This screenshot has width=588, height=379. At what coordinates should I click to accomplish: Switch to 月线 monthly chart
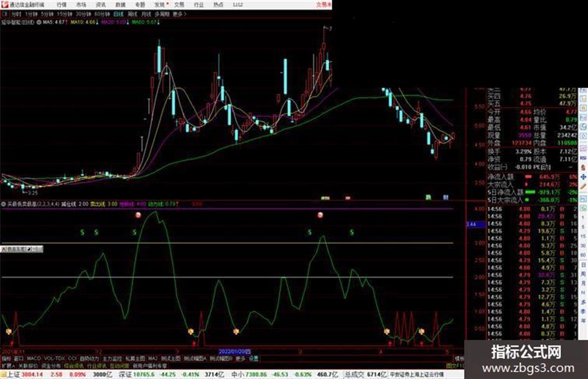click(146, 14)
